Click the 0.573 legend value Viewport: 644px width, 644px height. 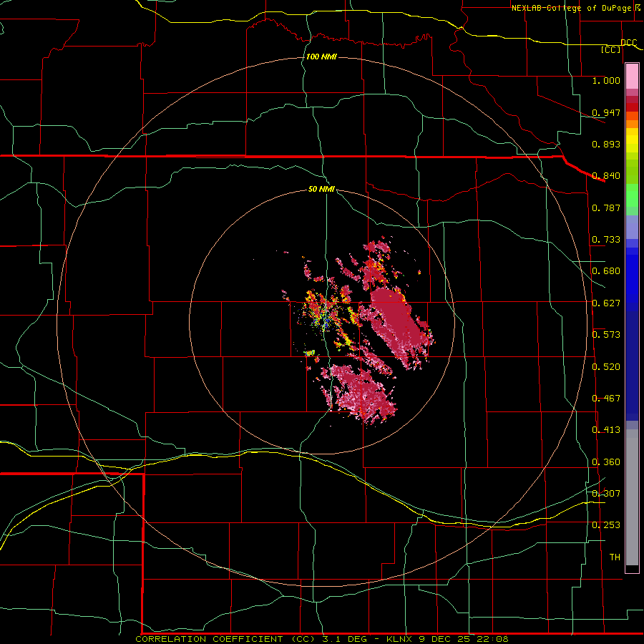606,335
